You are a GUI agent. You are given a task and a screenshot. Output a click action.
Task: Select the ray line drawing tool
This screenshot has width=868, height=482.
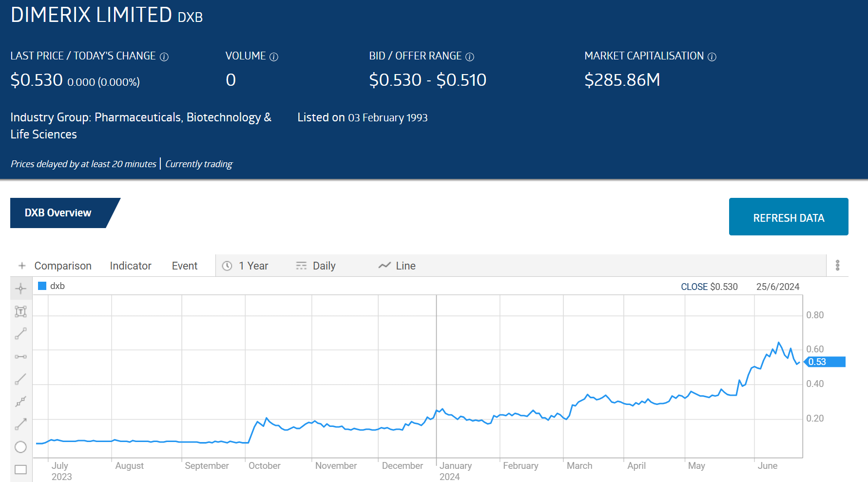(x=20, y=379)
